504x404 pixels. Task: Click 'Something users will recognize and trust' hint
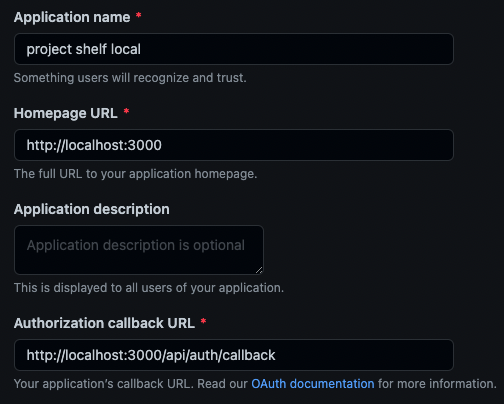pos(130,78)
